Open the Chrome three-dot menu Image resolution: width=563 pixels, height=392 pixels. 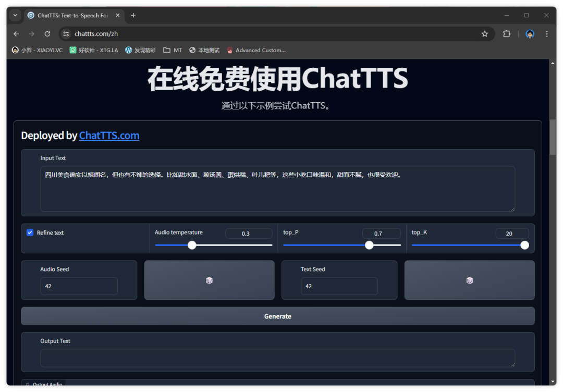coord(547,34)
